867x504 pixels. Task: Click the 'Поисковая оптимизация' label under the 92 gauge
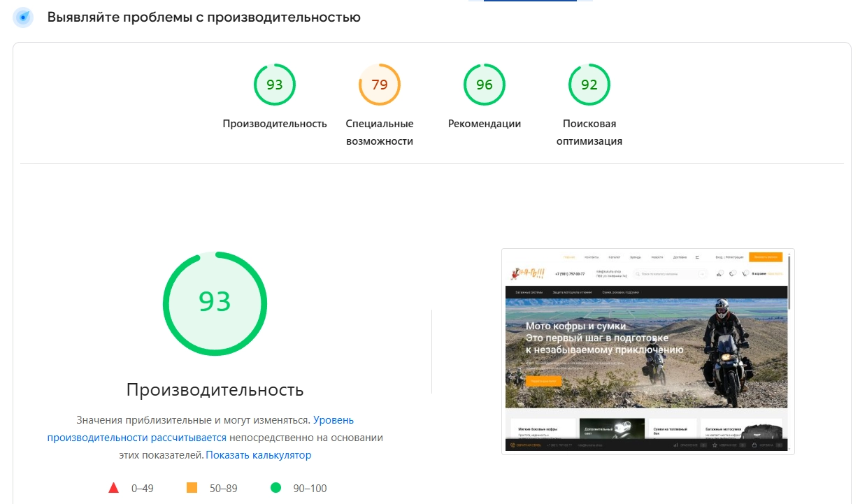click(589, 132)
